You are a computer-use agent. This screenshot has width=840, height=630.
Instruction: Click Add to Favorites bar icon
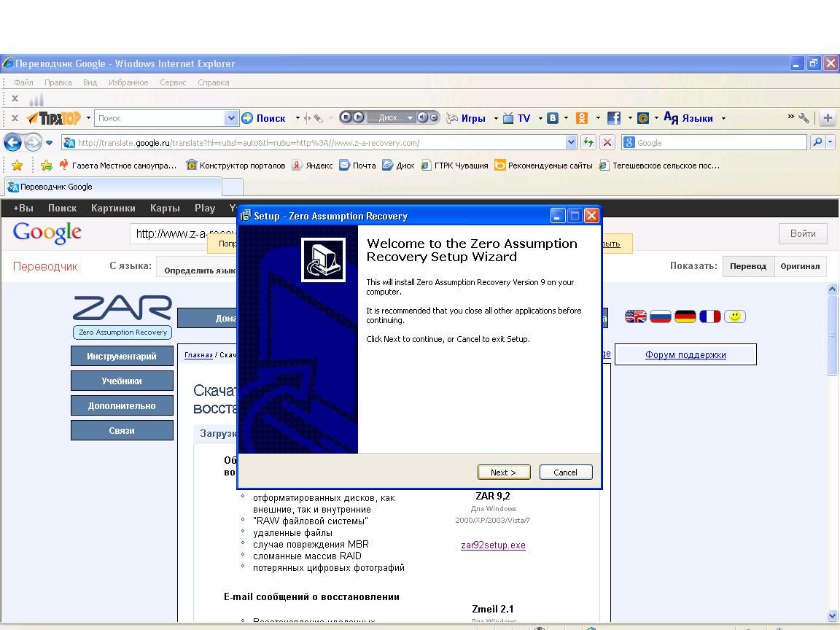click(x=47, y=165)
